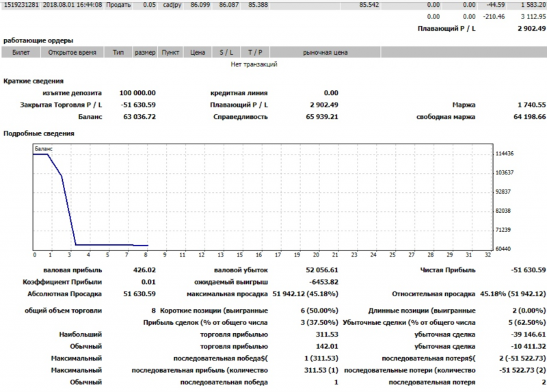Click the 82038 y-axis label
The image size is (547, 392).
point(503,211)
